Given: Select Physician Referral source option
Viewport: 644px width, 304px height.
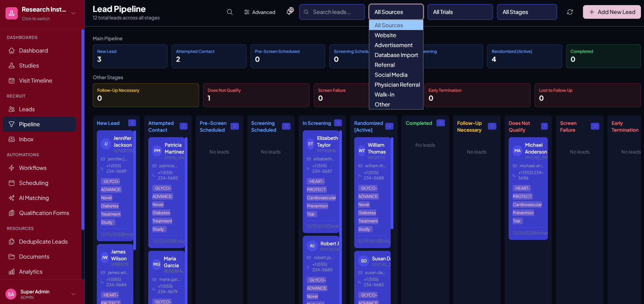Looking at the screenshot, I should pos(396,85).
